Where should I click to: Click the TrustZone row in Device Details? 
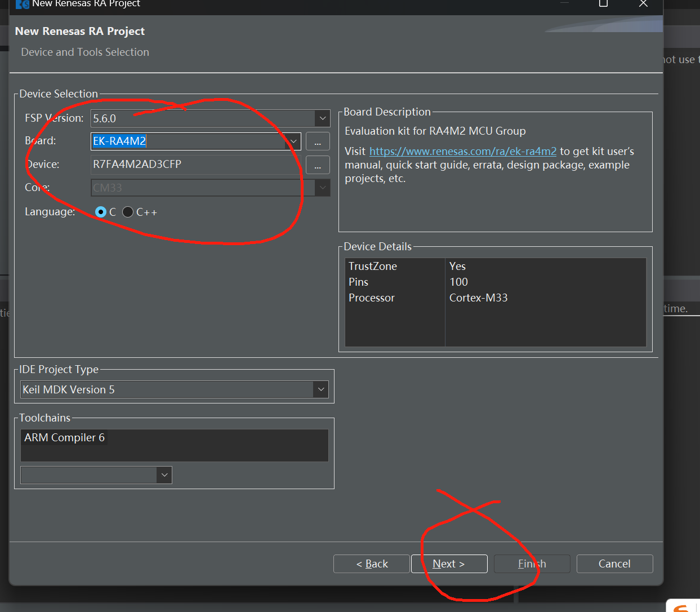coord(495,266)
